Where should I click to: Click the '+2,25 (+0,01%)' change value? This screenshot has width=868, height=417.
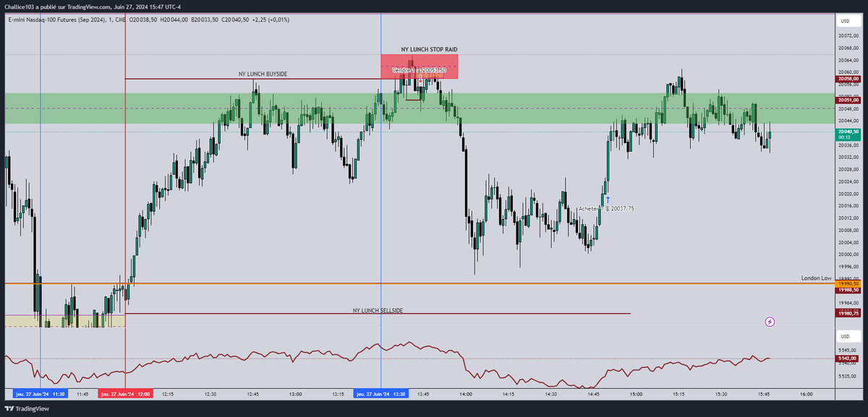coord(271,20)
